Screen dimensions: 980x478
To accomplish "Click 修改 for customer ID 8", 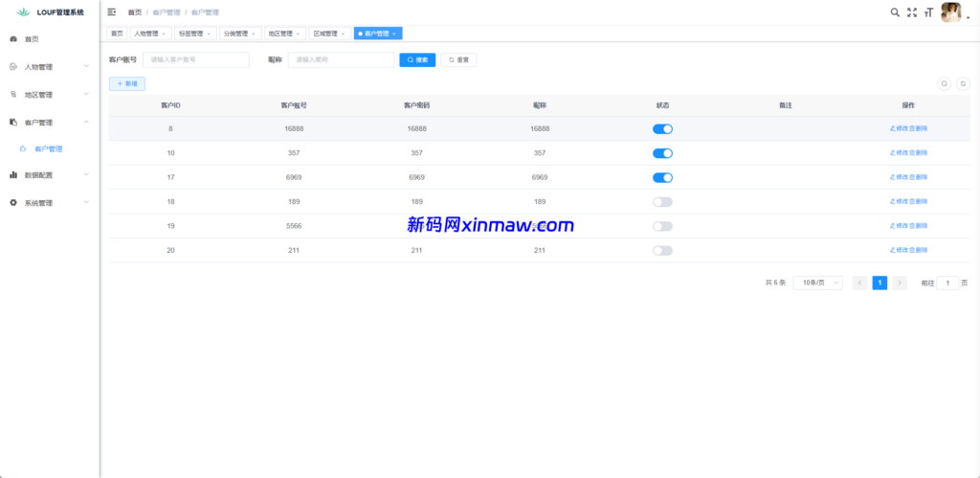I will click(899, 129).
